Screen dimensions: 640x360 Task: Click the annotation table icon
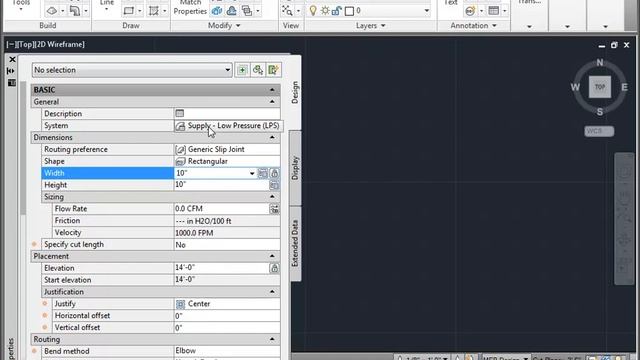493,11
